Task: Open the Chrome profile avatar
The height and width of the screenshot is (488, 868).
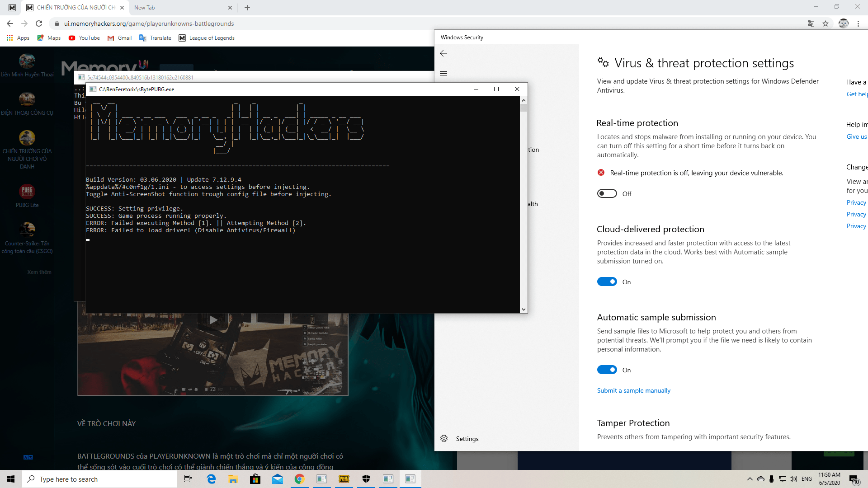Action: tap(844, 23)
